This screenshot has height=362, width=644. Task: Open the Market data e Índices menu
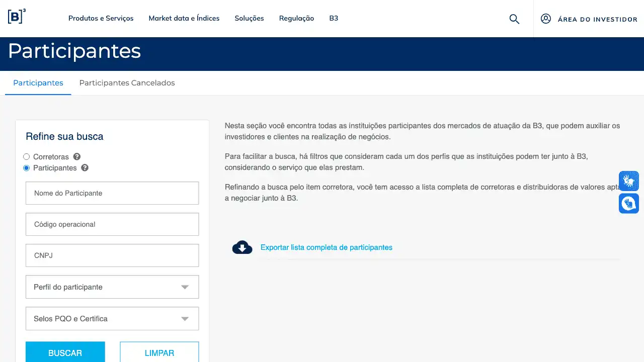pos(184,19)
